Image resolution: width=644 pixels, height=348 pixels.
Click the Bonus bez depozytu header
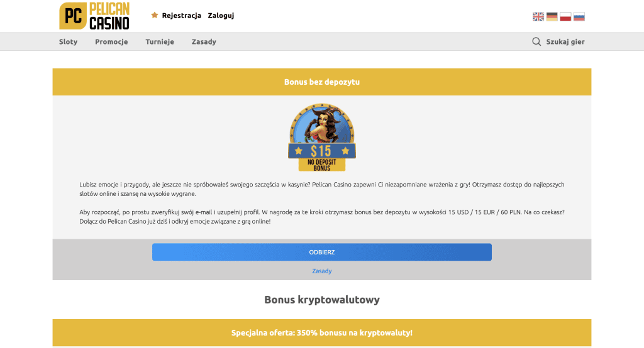[321, 82]
